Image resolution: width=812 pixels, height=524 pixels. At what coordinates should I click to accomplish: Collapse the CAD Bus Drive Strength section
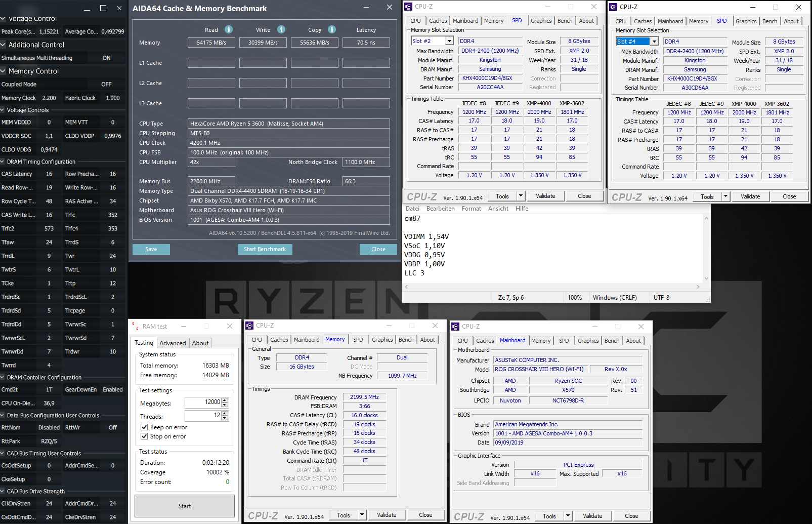(3, 491)
